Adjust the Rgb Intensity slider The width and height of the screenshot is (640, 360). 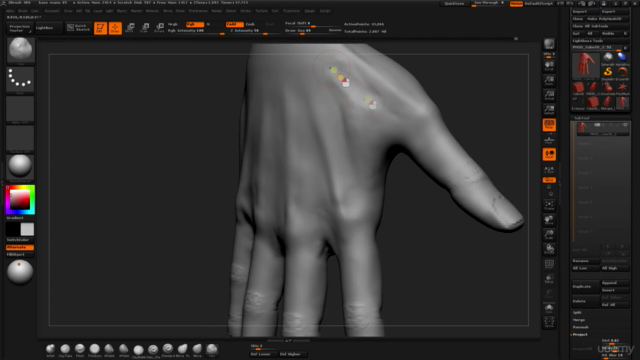pos(196,31)
